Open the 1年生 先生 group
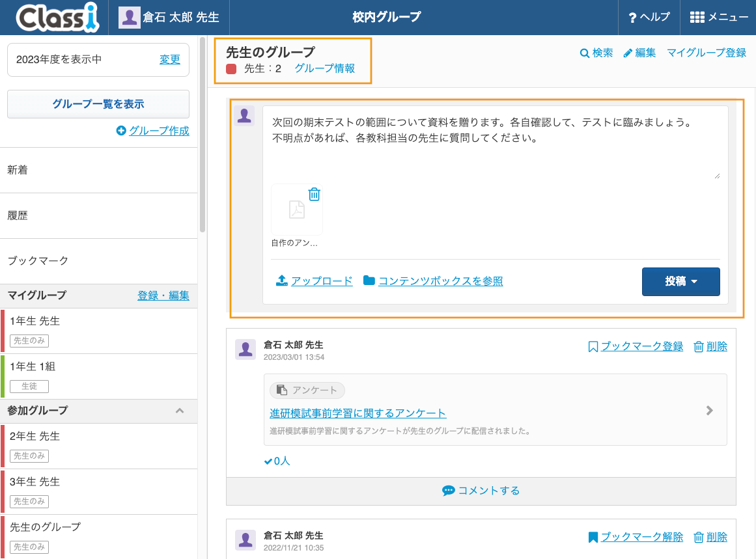This screenshot has height=559, width=756. coord(99,331)
